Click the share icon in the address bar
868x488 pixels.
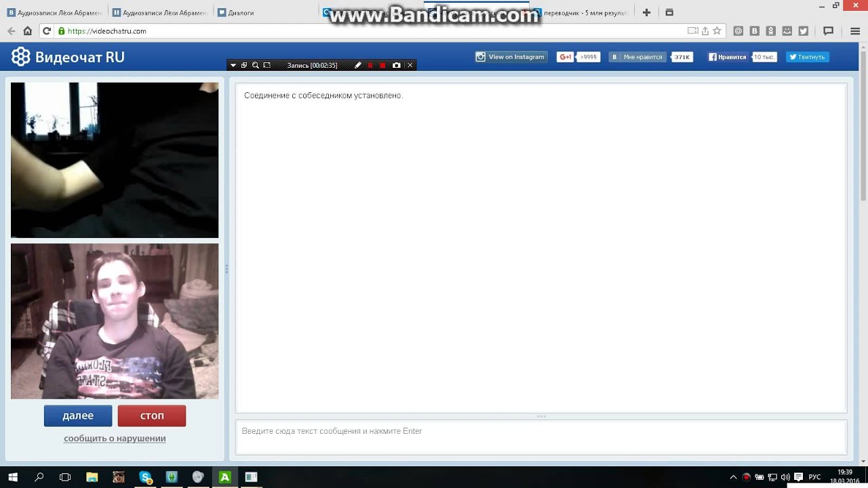coord(705,31)
